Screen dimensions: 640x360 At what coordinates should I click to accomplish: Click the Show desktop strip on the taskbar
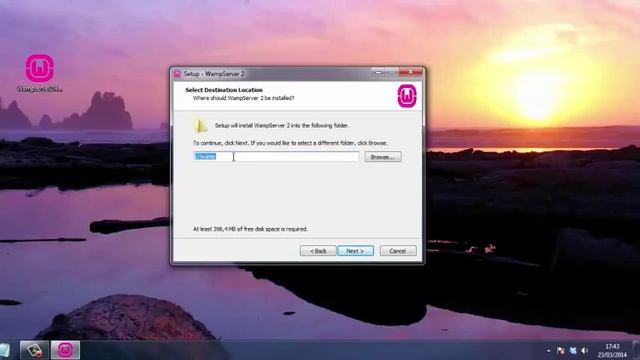pyautogui.click(x=637, y=350)
